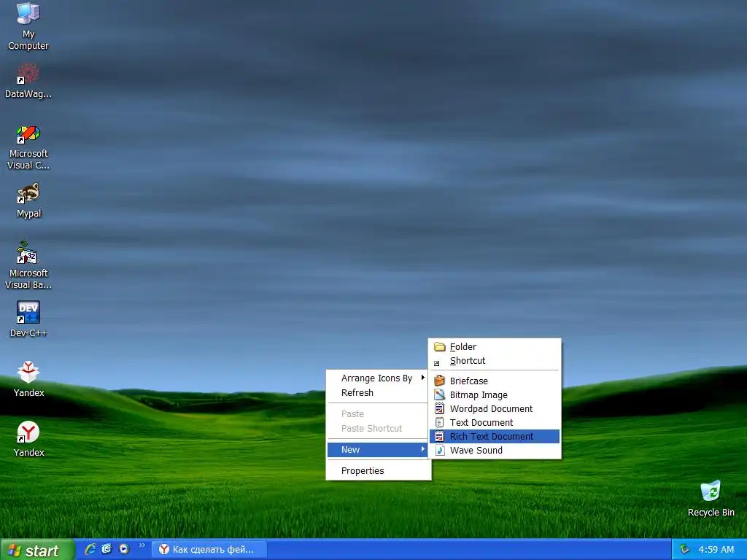Screen dimensions: 747x560
Task: Choose Rich Text Document in New submenu
Action: (495, 436)
